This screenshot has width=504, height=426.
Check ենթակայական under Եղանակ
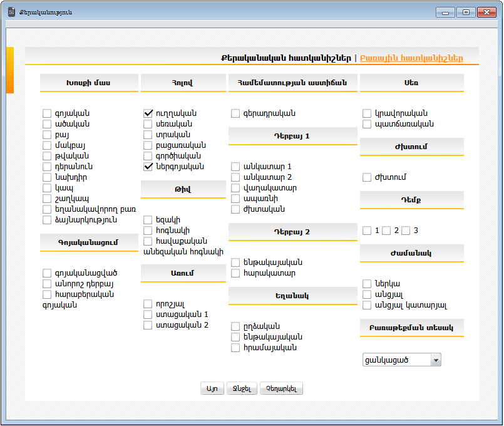235,336
